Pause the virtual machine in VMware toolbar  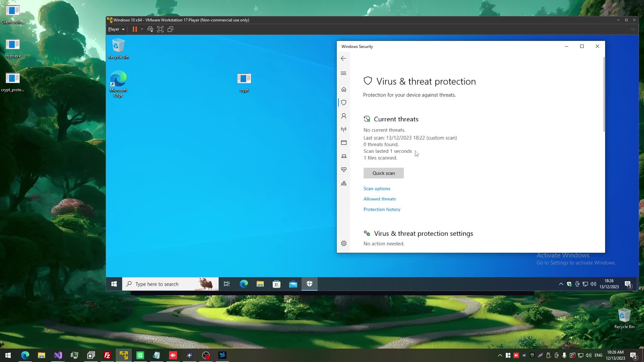pyautogui.click(x=135, y=29)
